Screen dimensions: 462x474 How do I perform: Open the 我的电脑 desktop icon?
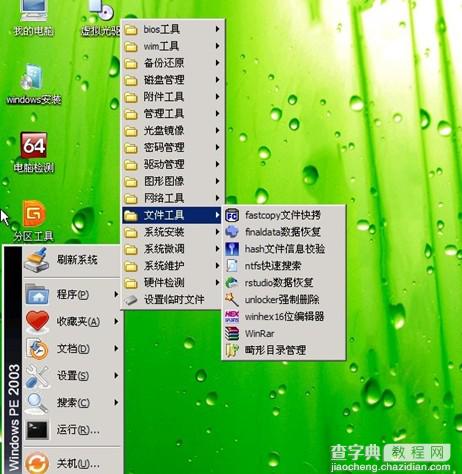point(33,18)
